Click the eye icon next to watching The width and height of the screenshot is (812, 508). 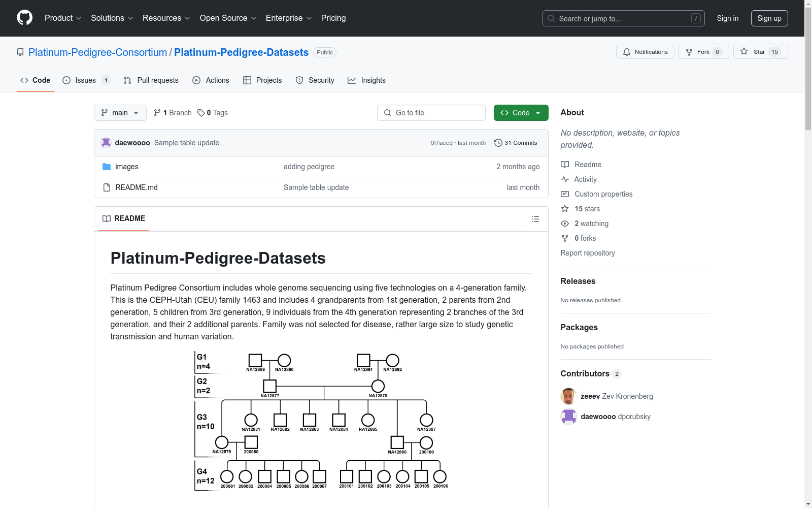coord(565,224)
